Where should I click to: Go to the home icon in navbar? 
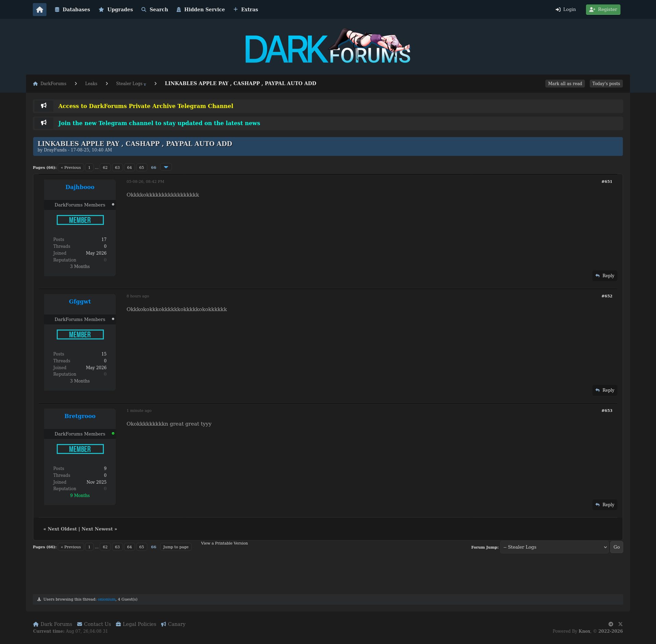pos(40,10)
